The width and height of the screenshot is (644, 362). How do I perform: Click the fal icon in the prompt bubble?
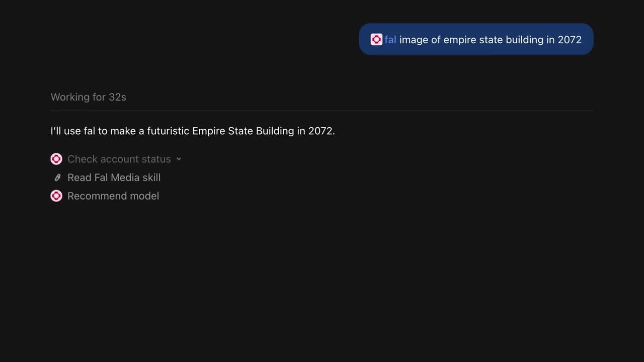tap(376, 40)
